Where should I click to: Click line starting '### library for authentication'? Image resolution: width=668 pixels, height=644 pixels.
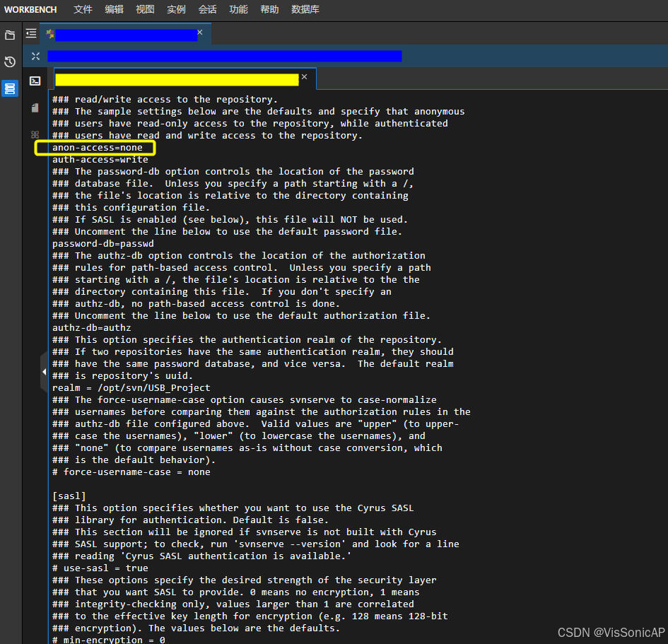coord(190,520)
